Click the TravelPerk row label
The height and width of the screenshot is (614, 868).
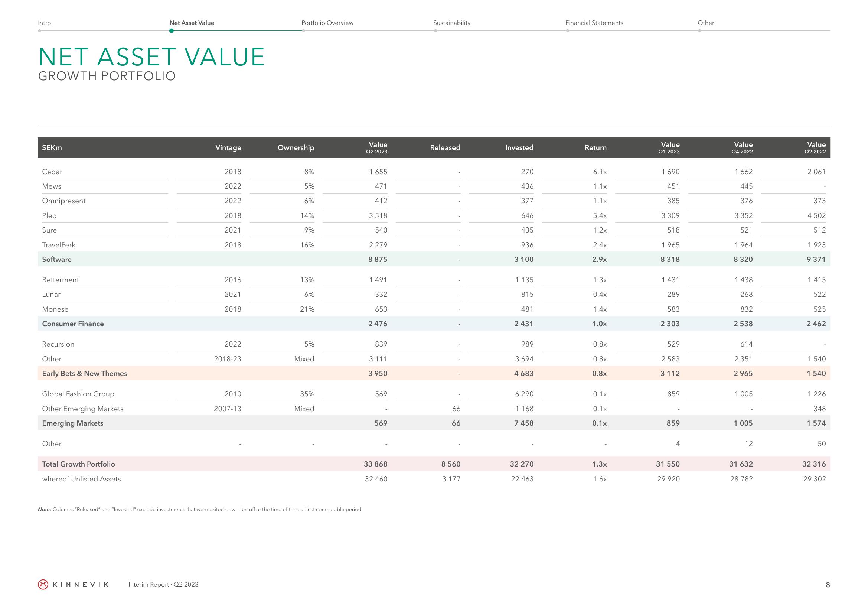pos(59,245)
